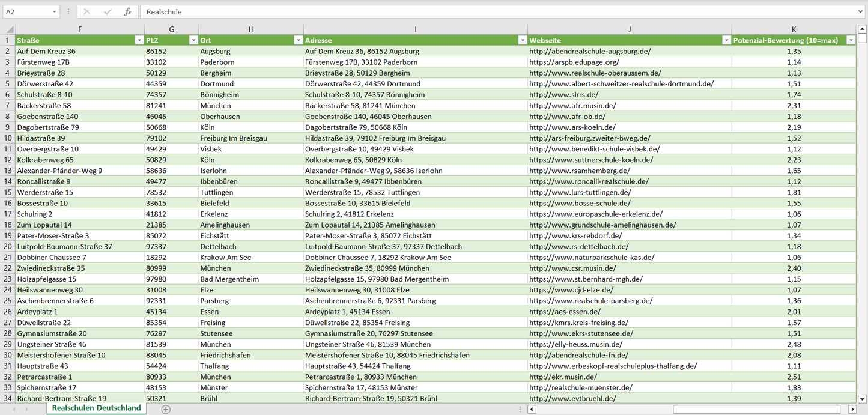The image size is (868, 415).
Task: Open the PLZ column filter dropdown
Action: click(x=193, y=40)
